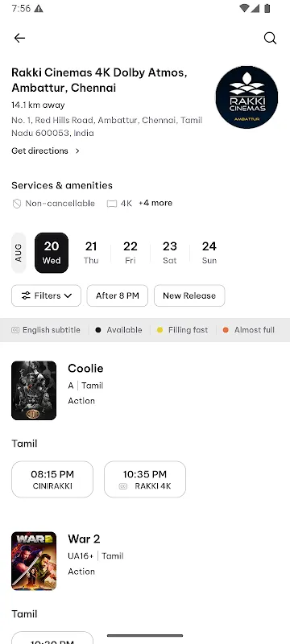Viewport: 290px width, 644px height.
Task: Tap the filter sliders icon
Action: 26,295
